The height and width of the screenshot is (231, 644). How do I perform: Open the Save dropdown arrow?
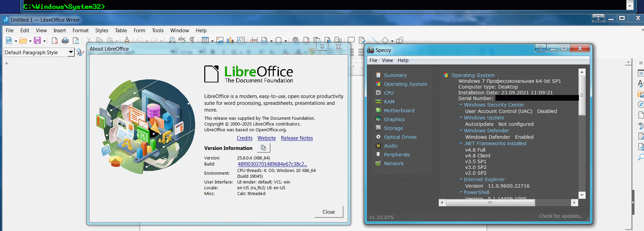point(44,41)
